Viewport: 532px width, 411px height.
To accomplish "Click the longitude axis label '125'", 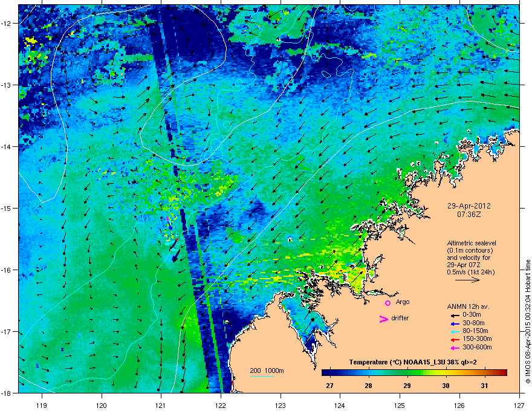I will [400, 405].
